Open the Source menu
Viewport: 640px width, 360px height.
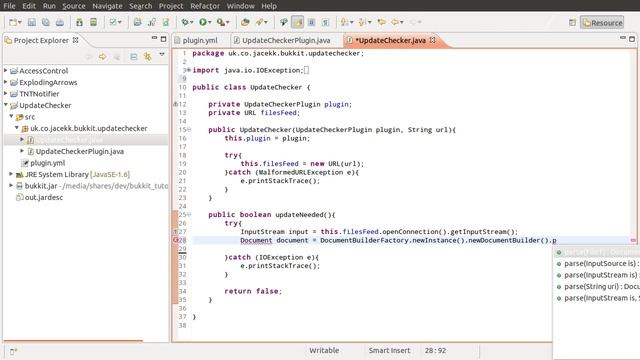[x=73, y=6]
